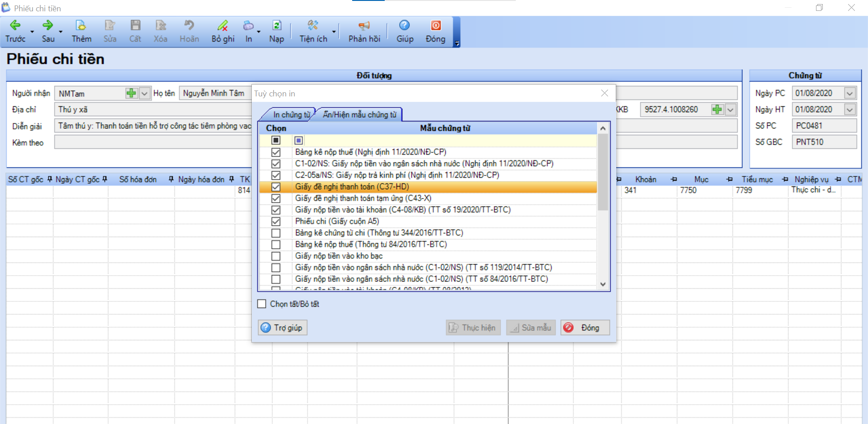This screenshot has width=868, height=424.
Task: Go to previous record with Trước arrow
Action: (x=15, y=25)
